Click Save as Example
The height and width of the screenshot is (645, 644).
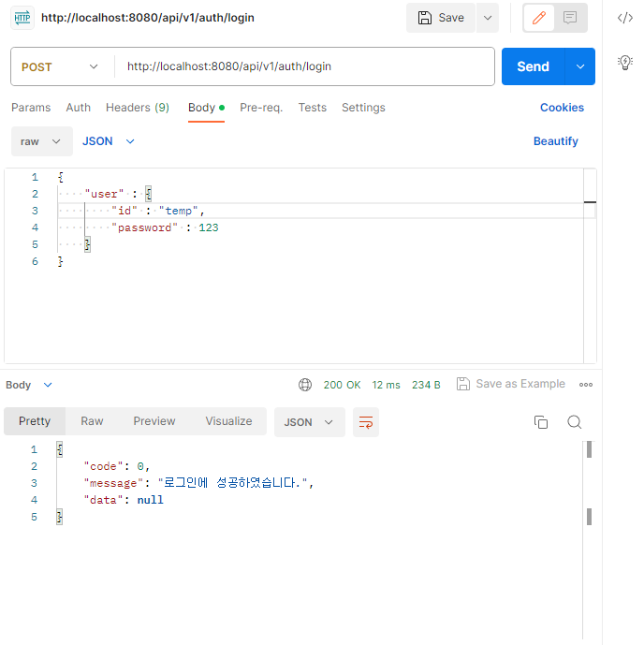click(x=511, y=384)
